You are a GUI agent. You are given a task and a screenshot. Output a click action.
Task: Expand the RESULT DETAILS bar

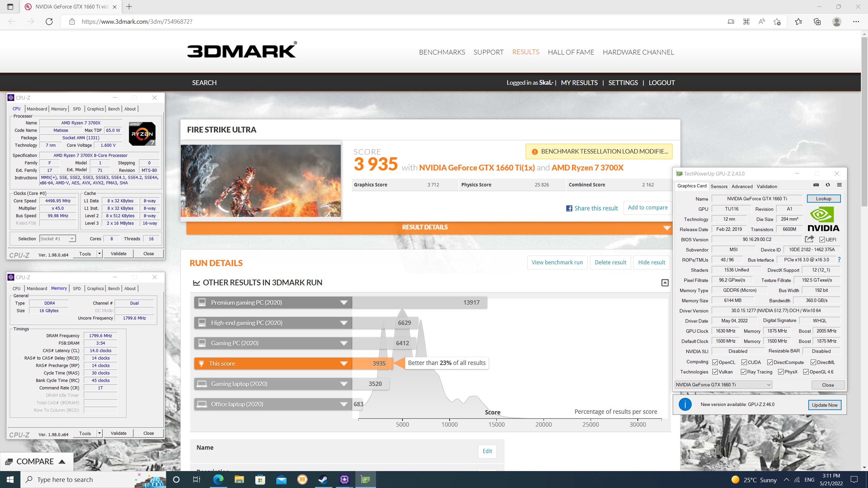(x=429, y=227)
